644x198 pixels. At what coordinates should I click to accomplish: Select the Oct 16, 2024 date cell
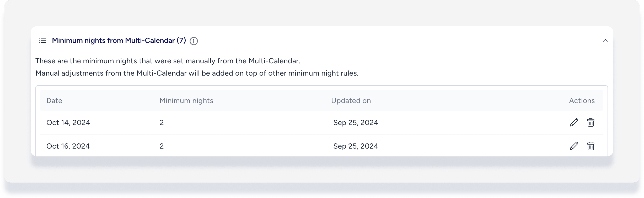tap(68, 146)
